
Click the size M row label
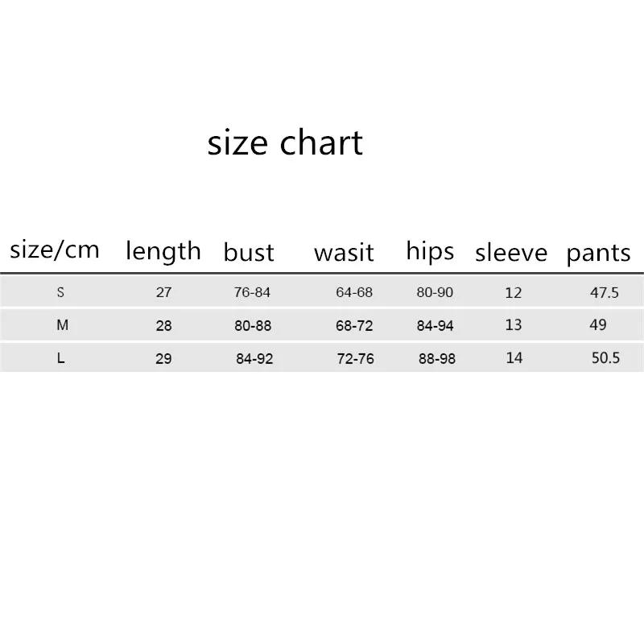pyautogui.click(x=62, y=326)
